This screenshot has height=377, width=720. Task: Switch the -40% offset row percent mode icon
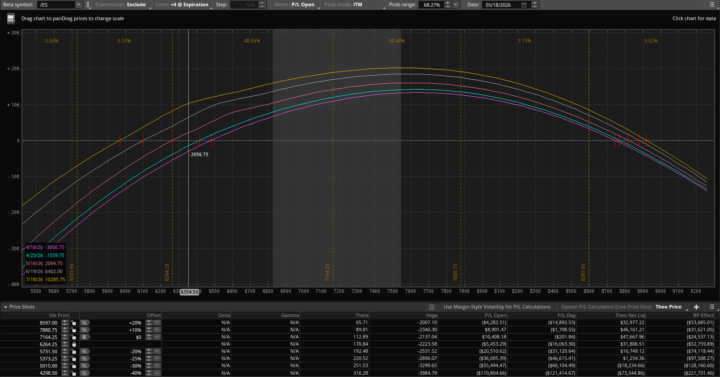coord(85,373)
